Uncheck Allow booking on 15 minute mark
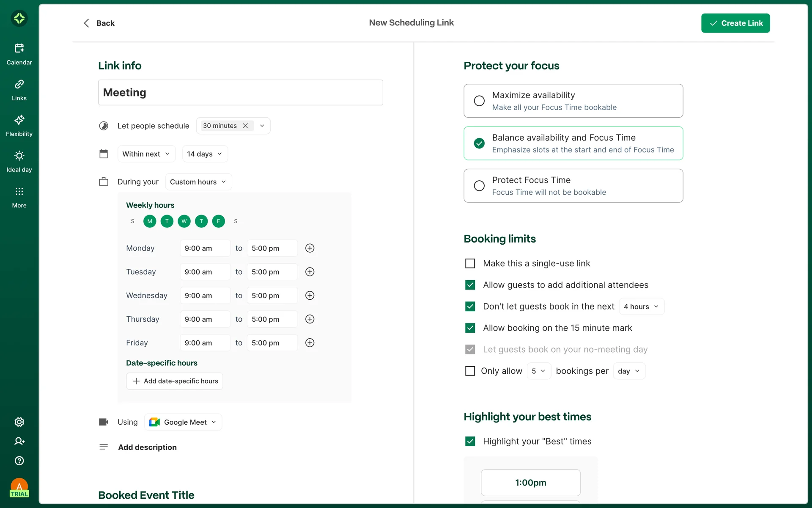 click(470, 328)
